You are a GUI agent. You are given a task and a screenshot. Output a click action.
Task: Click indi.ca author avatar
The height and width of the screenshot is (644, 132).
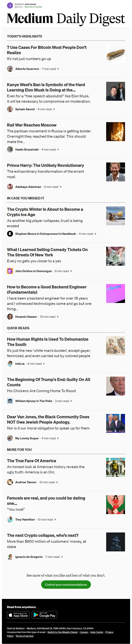pyautogui.click(x=10, y=364)
